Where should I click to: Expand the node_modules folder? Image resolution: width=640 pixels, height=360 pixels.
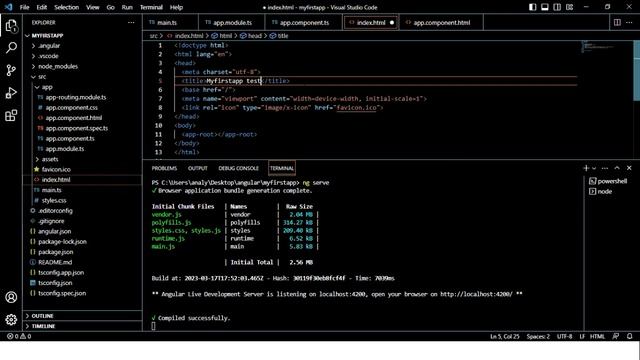[x=83, y=66]
